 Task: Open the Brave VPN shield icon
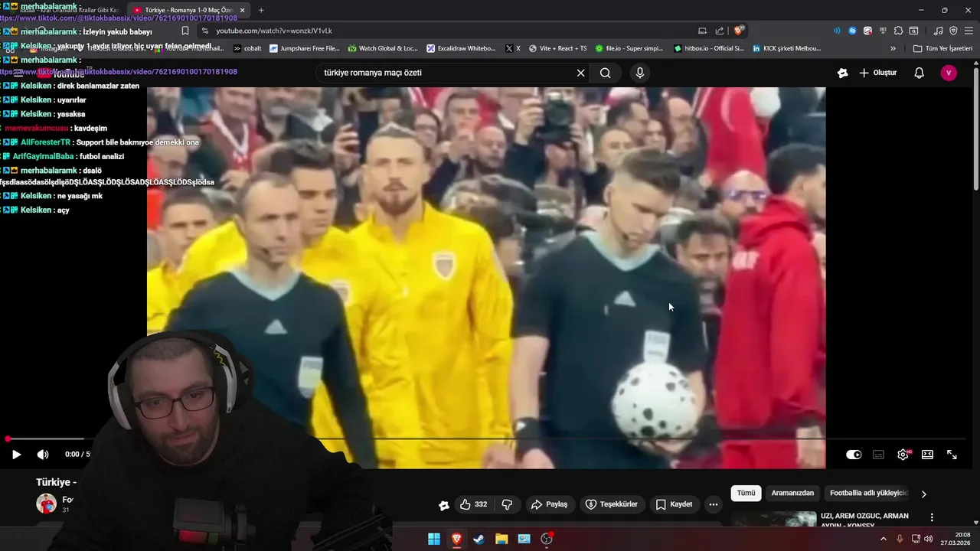pyautogui.click(x=953, y=31)
